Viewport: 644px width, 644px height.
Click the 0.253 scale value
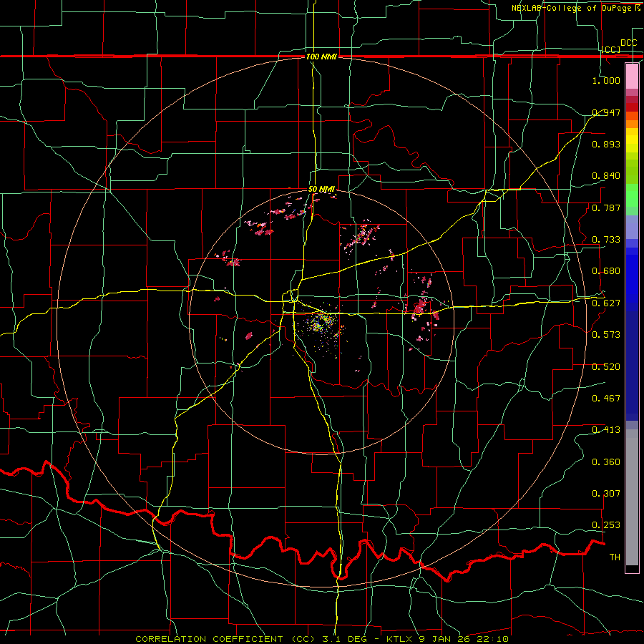(606, 525)
